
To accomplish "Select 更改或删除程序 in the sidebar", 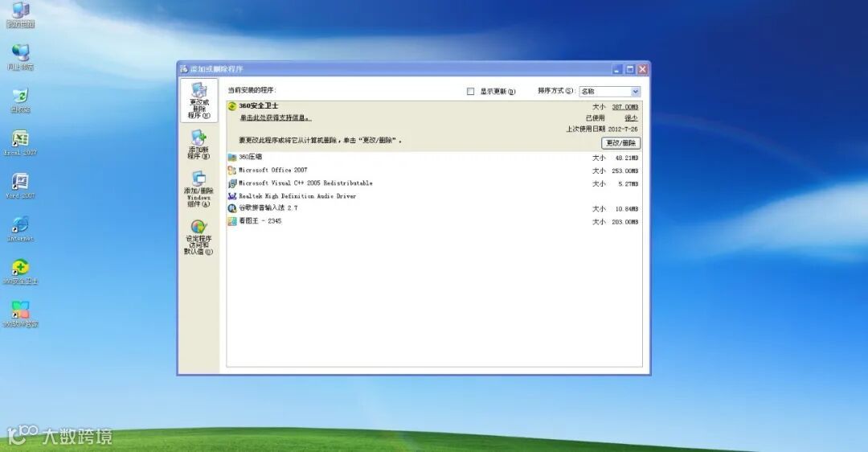I will coord(199,101).
